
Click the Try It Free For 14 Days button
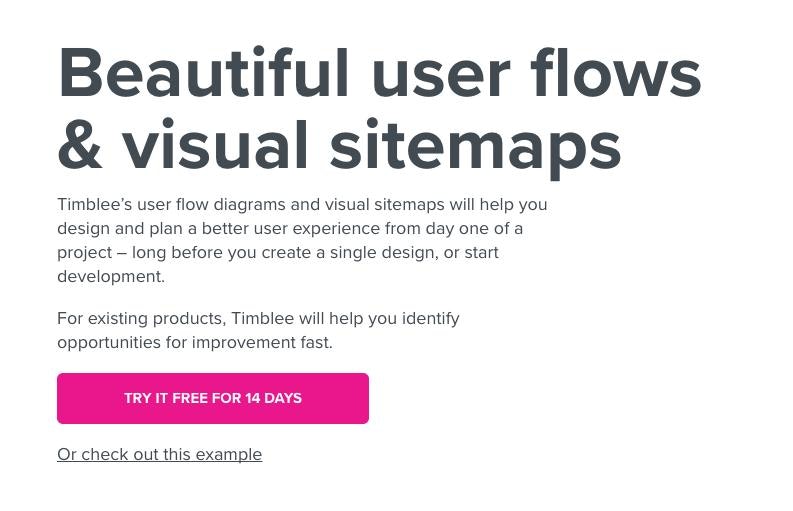tap(213, 398)
